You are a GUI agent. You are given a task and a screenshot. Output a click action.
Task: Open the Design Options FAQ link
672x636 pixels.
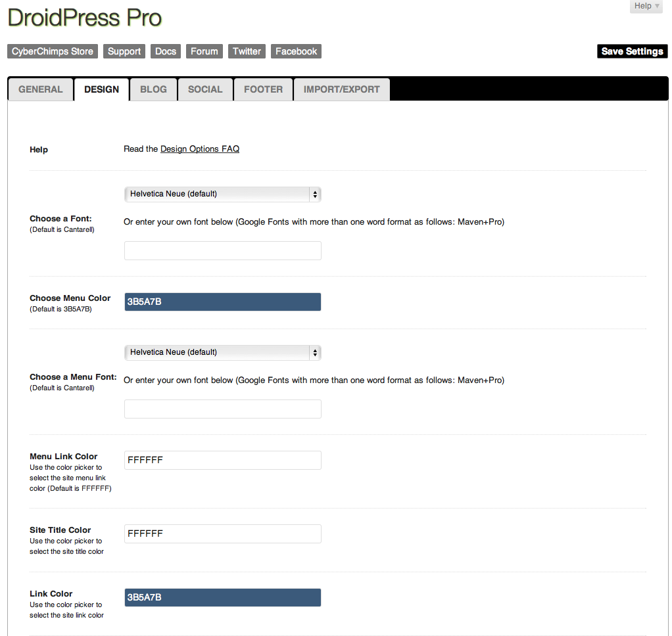[200, 149]
